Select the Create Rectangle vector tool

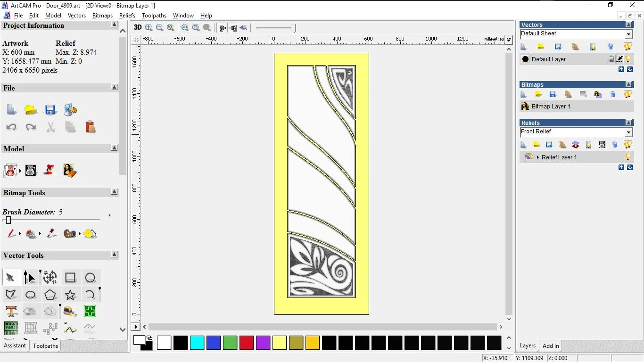point(70,278)
